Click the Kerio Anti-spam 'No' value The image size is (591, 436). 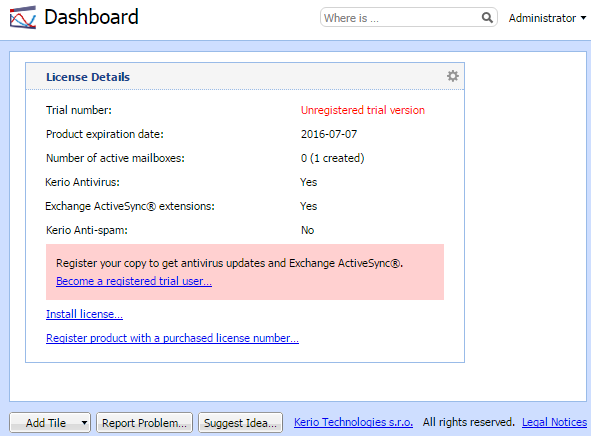coord(307,230)
